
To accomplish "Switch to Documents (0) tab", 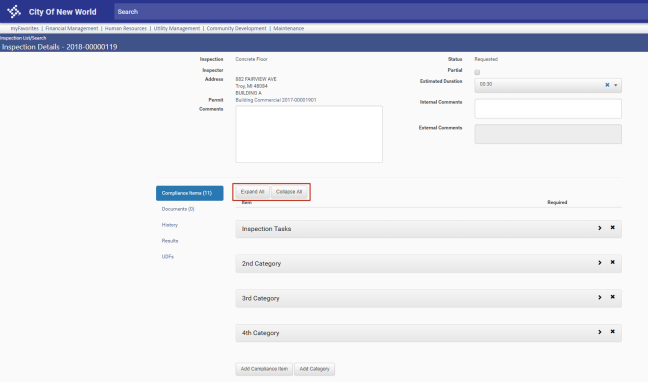I will (178, 209).
